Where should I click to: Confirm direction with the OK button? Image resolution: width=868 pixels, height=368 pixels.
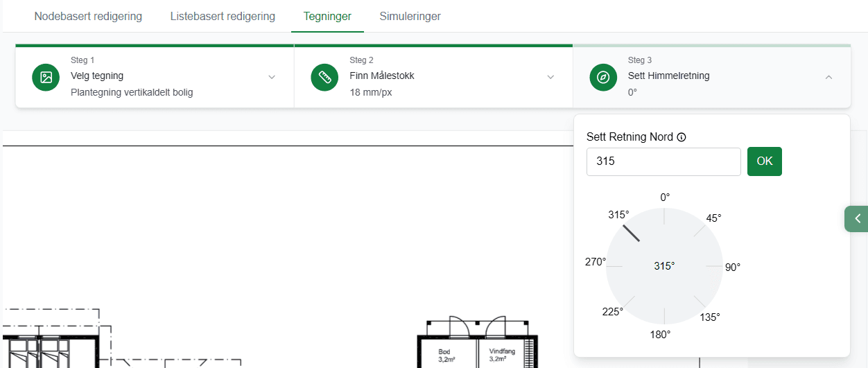765,161
